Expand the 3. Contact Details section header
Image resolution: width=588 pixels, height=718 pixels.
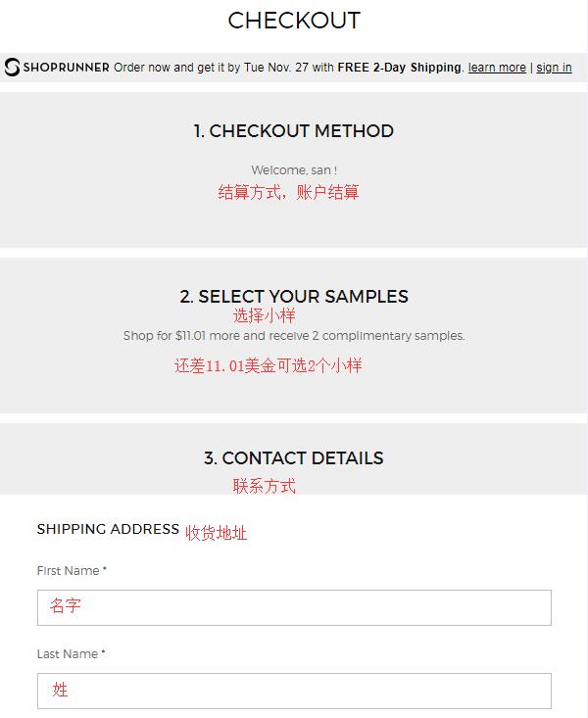(x=294, y=457)
